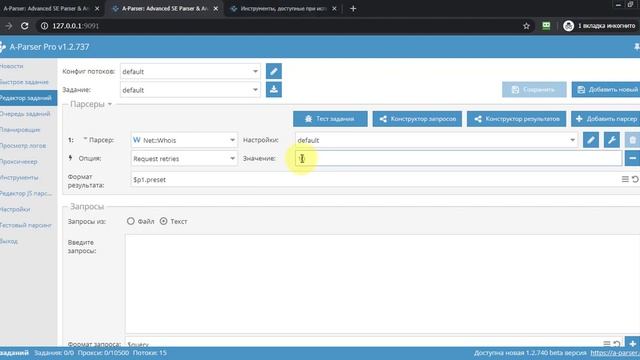Open the green extension icon in the toolbar
The height and width of the screenshot is (360, 640).
point(546,26)
